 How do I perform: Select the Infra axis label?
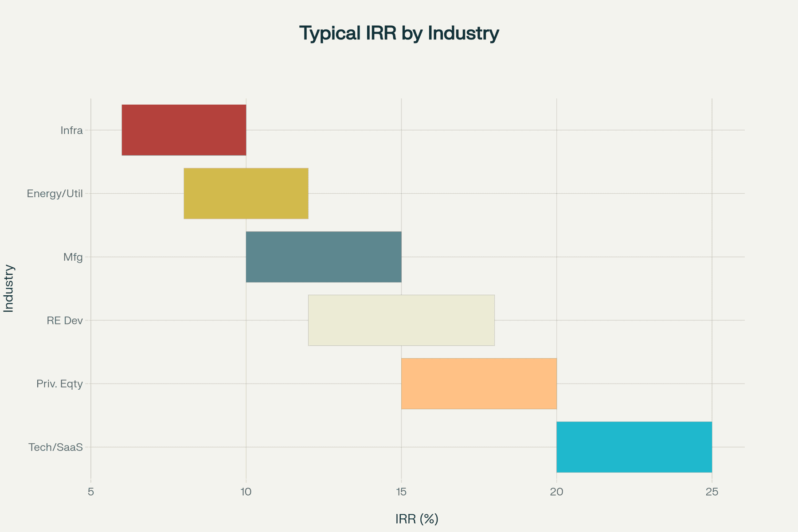coord(71,129)
